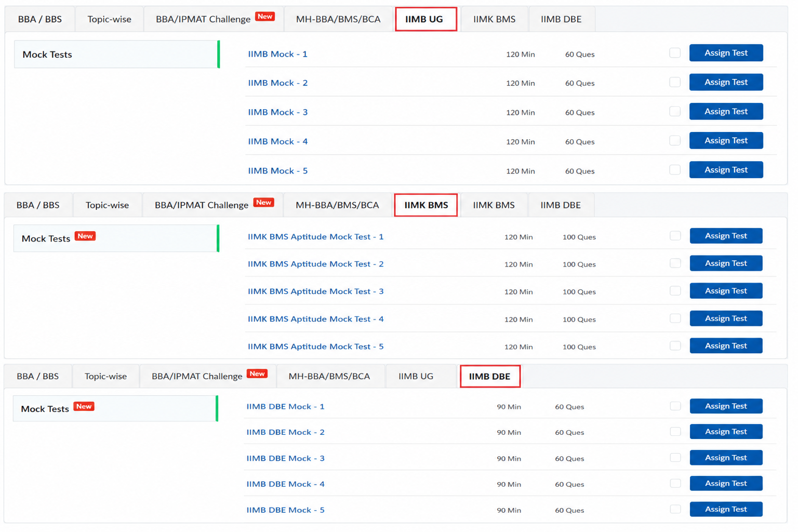Open IIMK BMS Aptitude Mock Test - 3
798x532 pixels.
(x=315, y=291)
